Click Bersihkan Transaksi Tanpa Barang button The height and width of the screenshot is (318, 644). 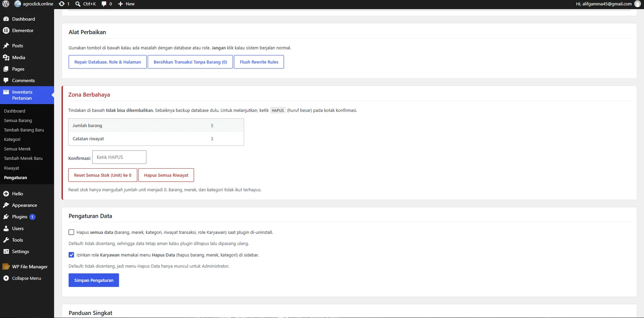[x=190, y=62]
